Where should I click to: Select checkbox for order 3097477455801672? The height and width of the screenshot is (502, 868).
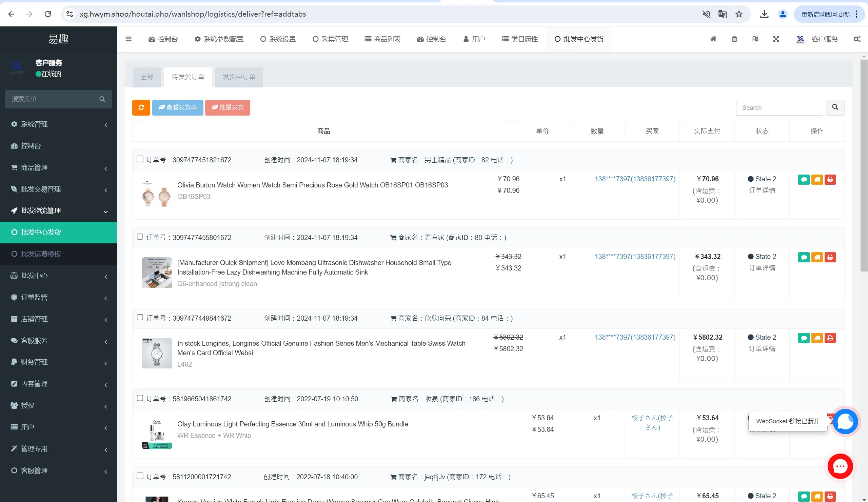(x=140, y=237)
